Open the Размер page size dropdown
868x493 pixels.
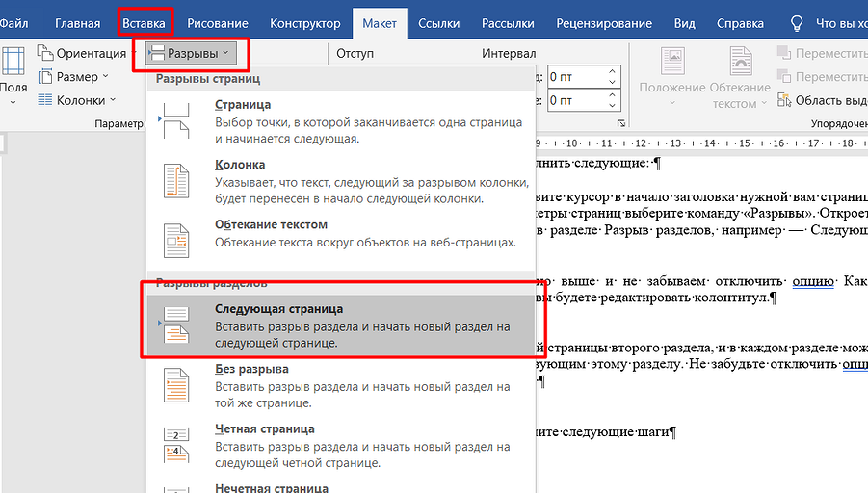(x=73, y=76)
